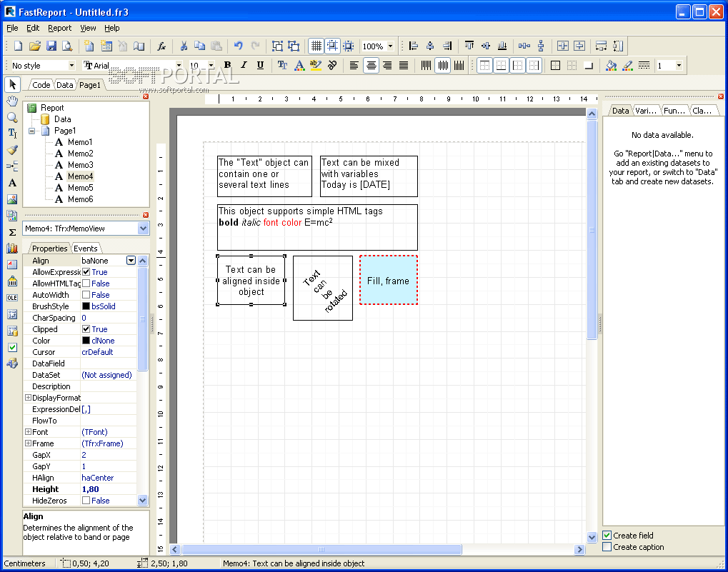Viewport: 728px width, 572px height.
Task: Open the Arial font name dropdown
Action: click(179, 66)
